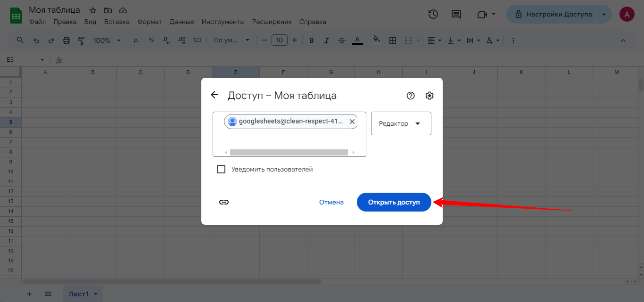Cancel sharing via Отмена
The image size is (644, 302).
click(x=331, y=202)
